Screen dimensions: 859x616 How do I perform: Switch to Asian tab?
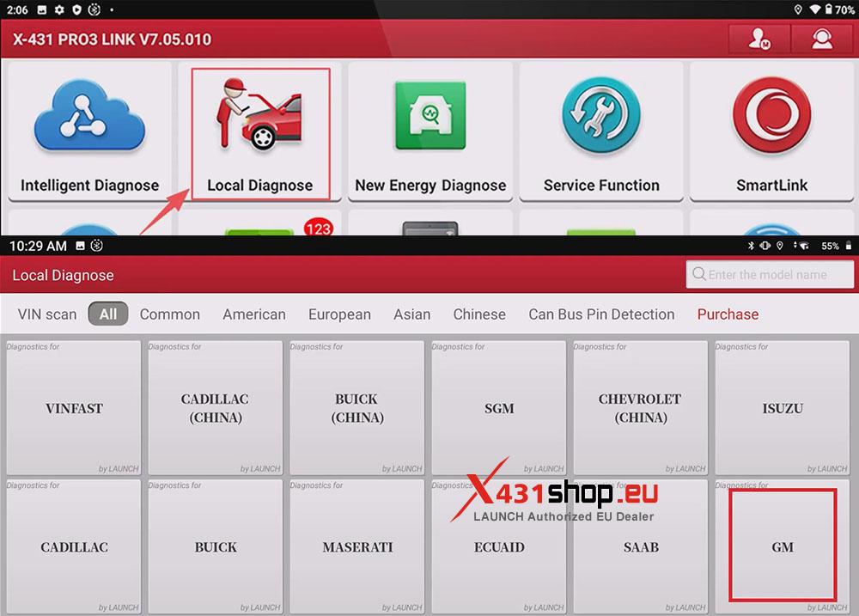click(x=412, y=314)
